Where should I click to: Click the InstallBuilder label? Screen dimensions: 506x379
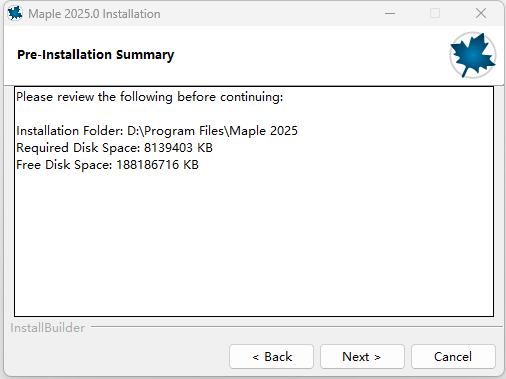pyautogui.click(x=48, y=328)
